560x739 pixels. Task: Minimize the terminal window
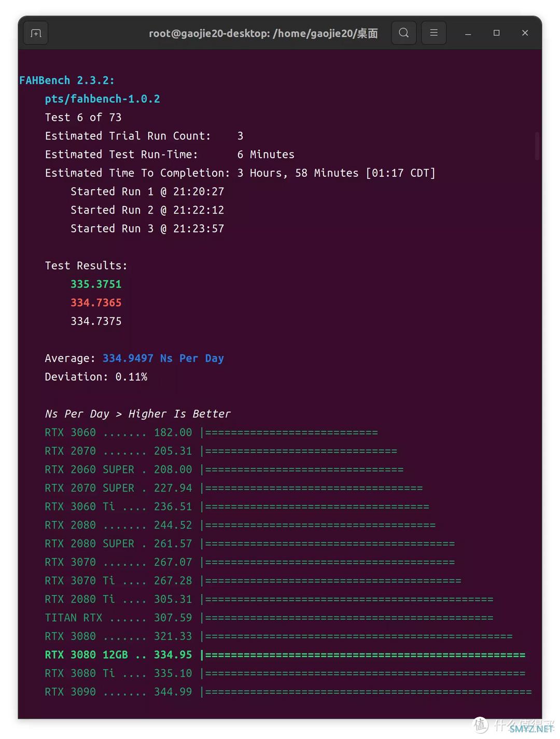[468, 33]
